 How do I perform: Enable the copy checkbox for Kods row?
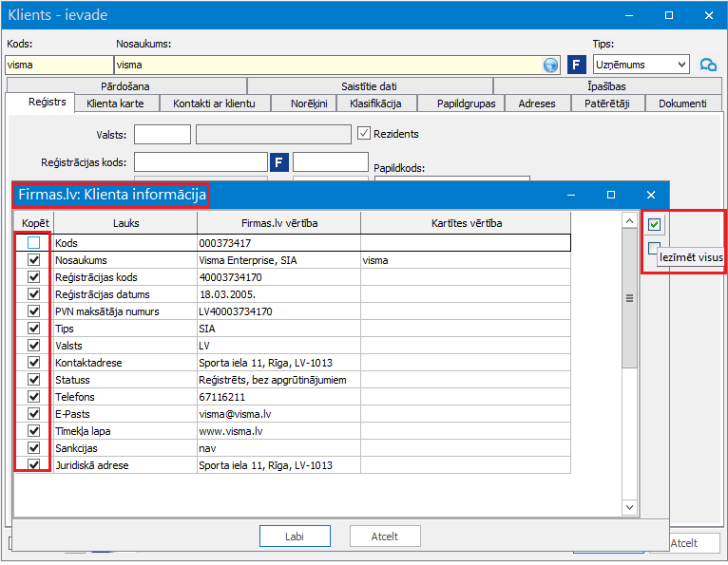(x=34, y=242)
